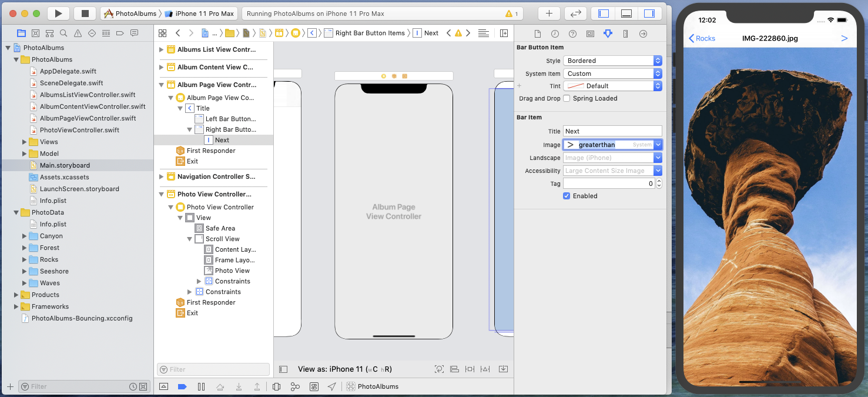Screen dimensions: 868x397
Task: Expand the Canyon folder
Action: 24,236
